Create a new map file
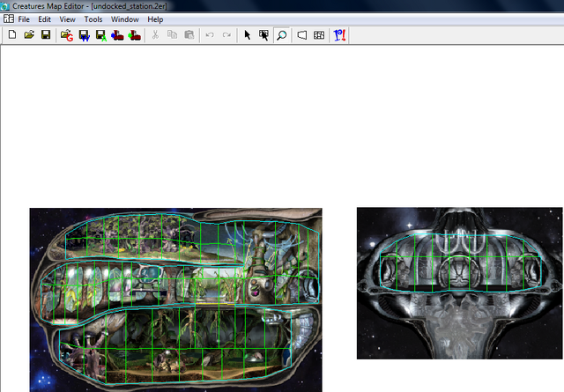This screenshot has width=564, height=392. [12, 35]
